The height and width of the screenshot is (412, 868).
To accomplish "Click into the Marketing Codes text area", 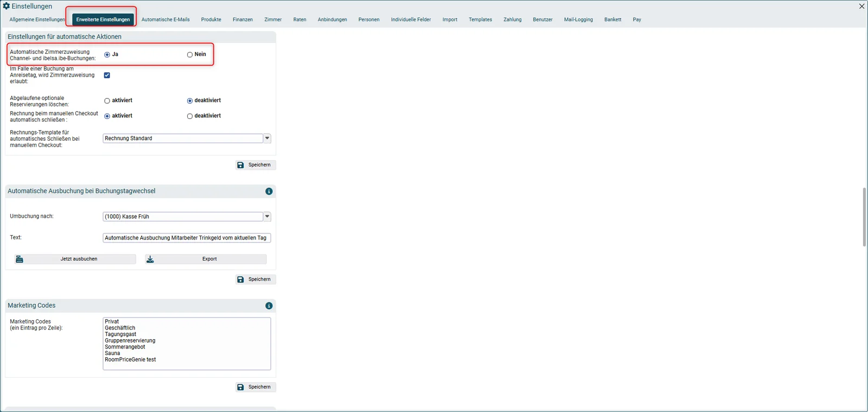I will click(187, 344).
